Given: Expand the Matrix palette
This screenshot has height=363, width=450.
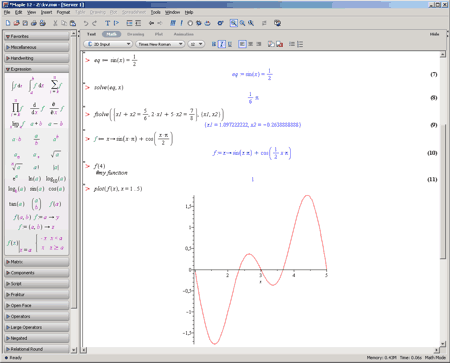Looking at the screenshot, I should click(37, 262).
